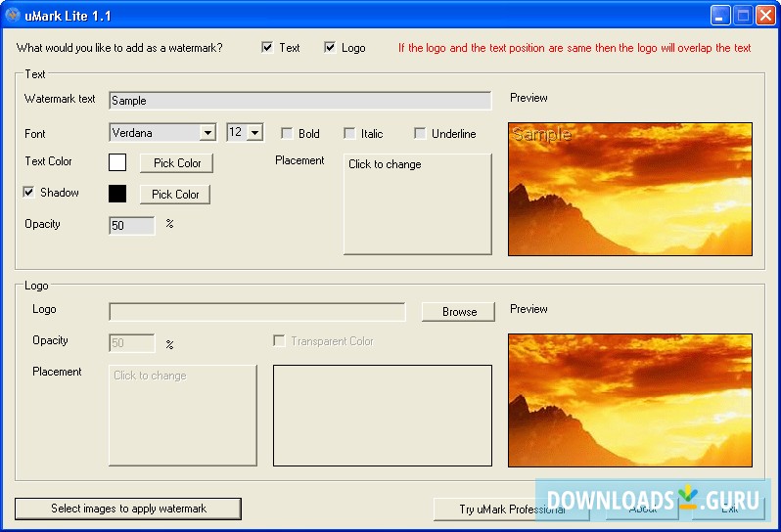Screen dimensions: 781x532
Task: Click the empty logo image display box
Action: 383,416
